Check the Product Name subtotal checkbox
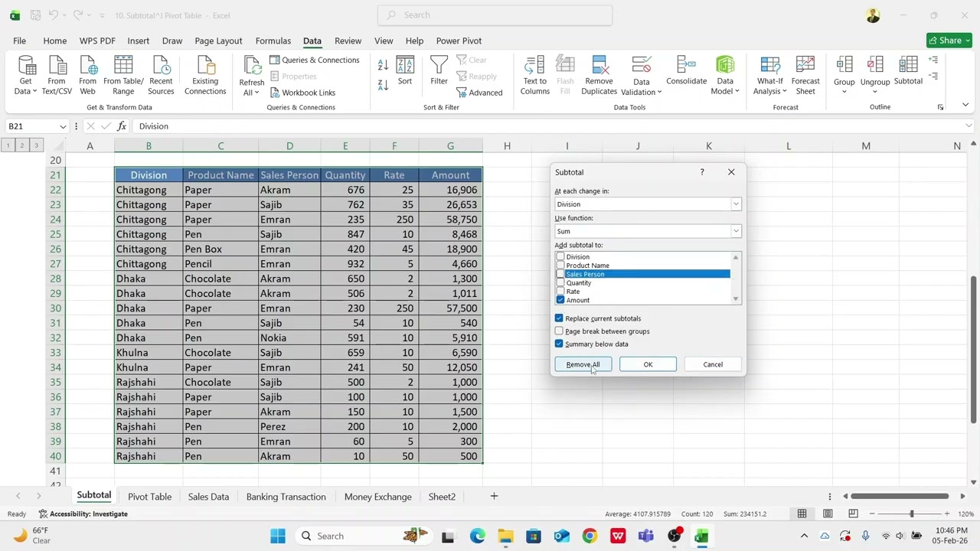Screen dimensions: 980x551 point(560,266)
